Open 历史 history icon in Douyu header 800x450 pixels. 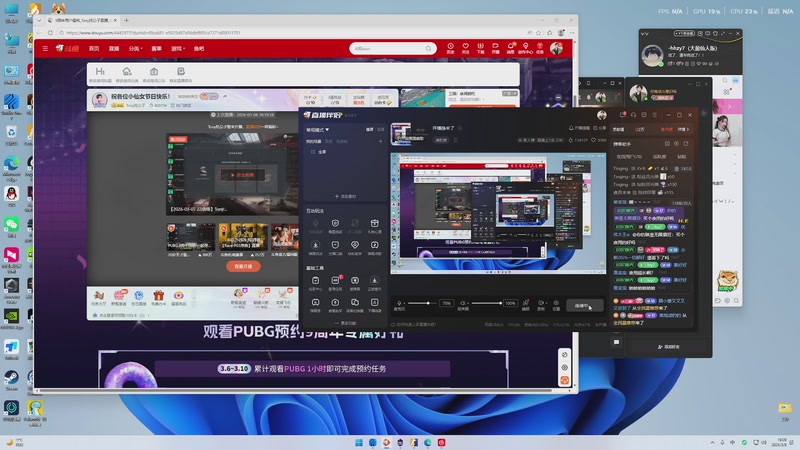pyautogui.click(x=451, y=48)
